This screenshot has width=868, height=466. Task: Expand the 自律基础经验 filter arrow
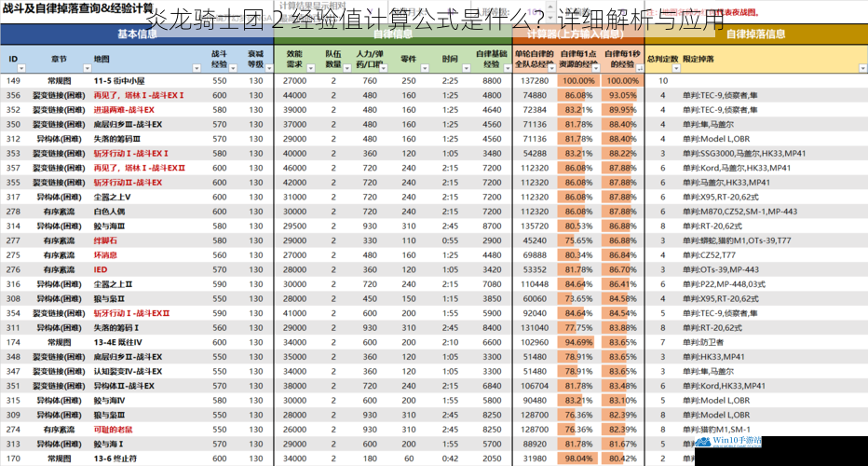click(508, 68)
